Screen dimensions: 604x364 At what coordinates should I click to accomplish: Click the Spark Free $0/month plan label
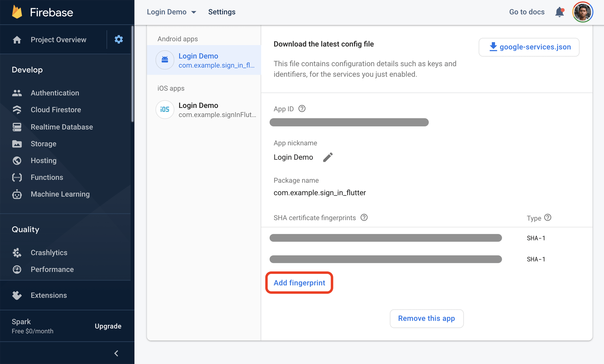click(32, 326)
